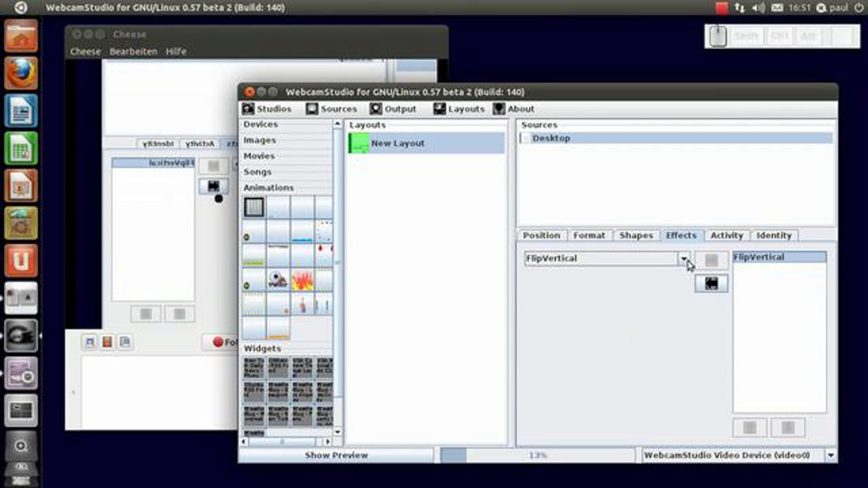Open Firefox from the launcher dock
Image resolution: width=868 pixels, height=488 pixels.
point(21,73)
